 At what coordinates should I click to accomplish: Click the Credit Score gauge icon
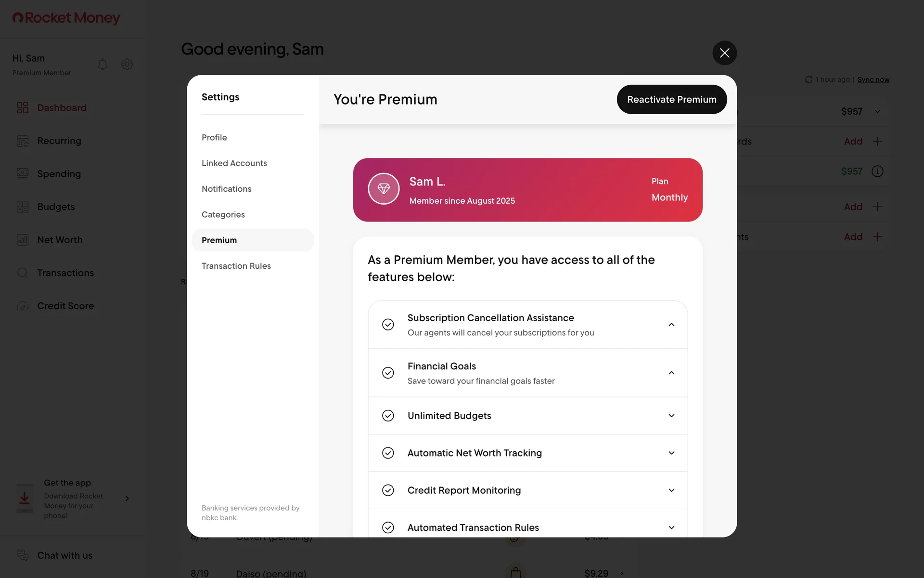point(23,306)
